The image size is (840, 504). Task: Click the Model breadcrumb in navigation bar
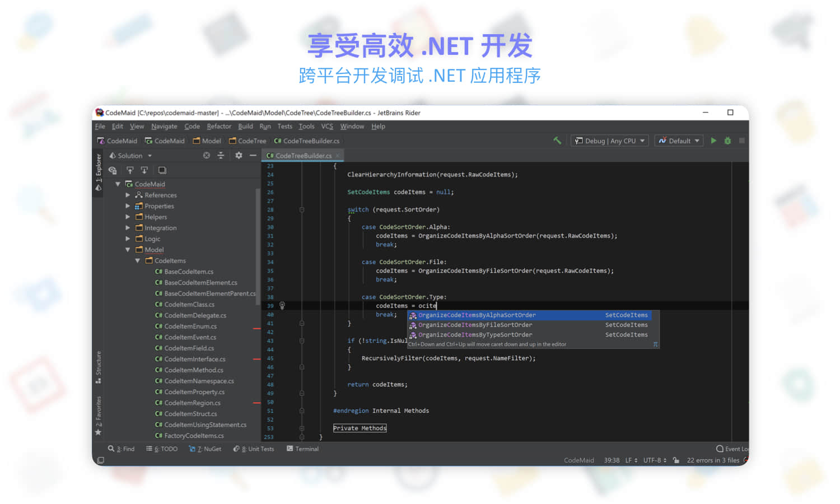(207, 141)
